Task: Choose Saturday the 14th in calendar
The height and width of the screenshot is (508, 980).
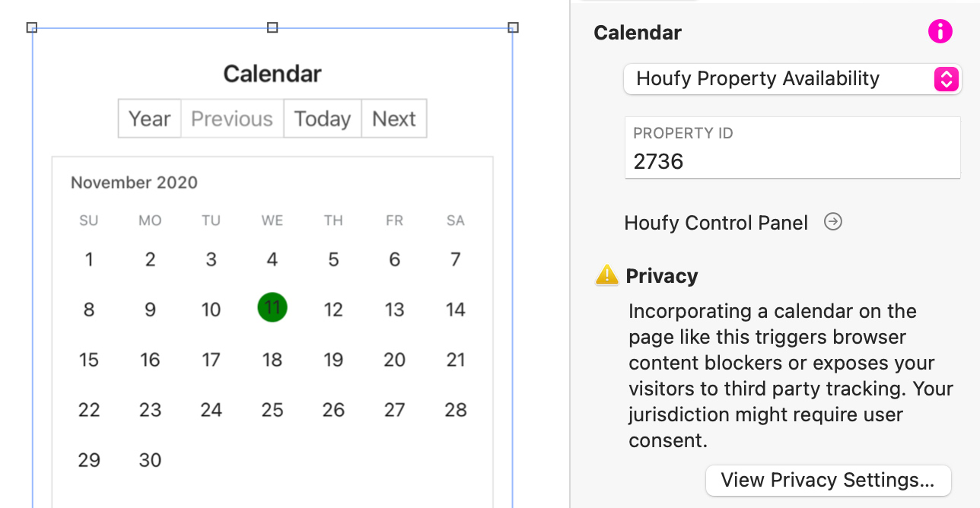Action: tap(455, 310)
